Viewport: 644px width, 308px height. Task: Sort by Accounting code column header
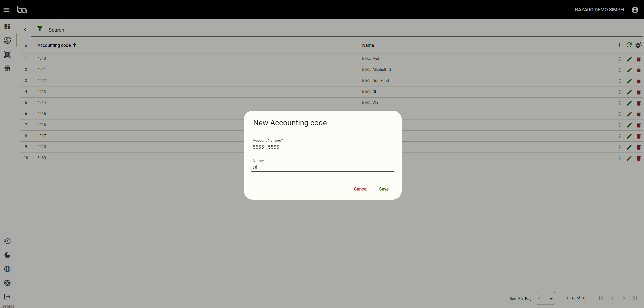[54, 45]
